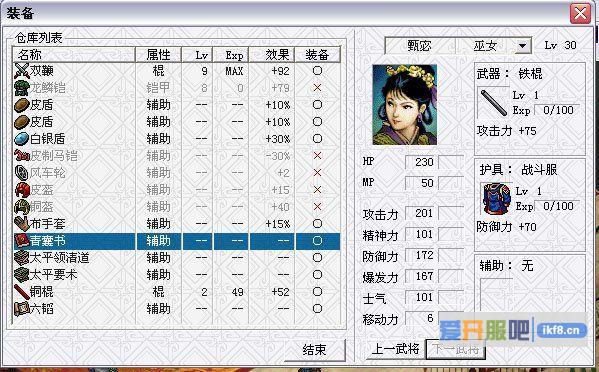Sort by Exp column header
The width and height of the screenshot is (599, 372).
(x=231, y=55)
